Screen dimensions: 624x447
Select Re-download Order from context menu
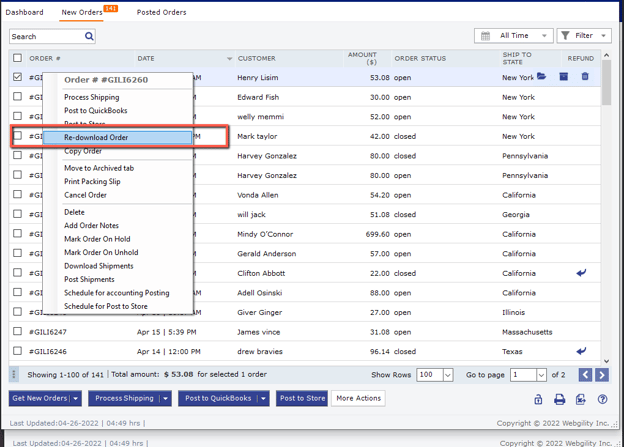pos(96,137)
